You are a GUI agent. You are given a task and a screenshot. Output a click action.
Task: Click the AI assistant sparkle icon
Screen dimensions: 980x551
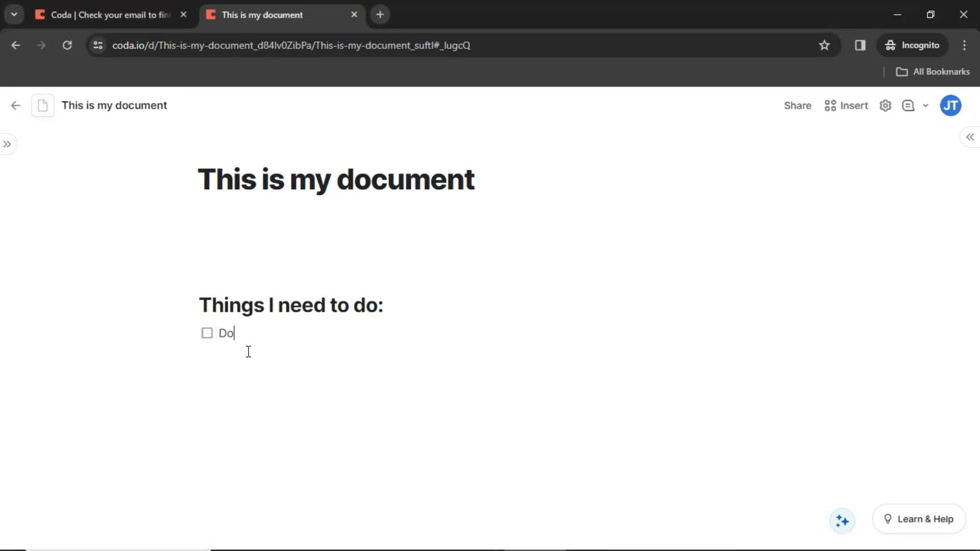coord(841,520)
